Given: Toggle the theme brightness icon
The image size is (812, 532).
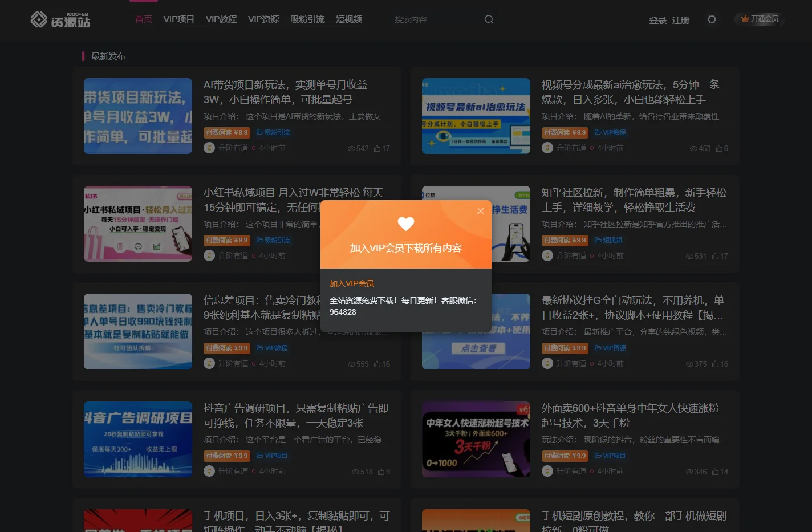Looking at the screenshot, I should coord(712,19).
